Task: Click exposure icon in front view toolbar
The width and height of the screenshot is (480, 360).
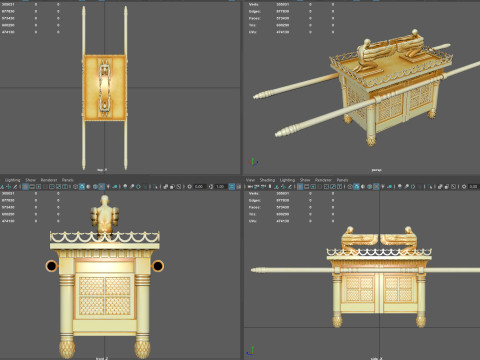Action: click(x=189, y=187)
